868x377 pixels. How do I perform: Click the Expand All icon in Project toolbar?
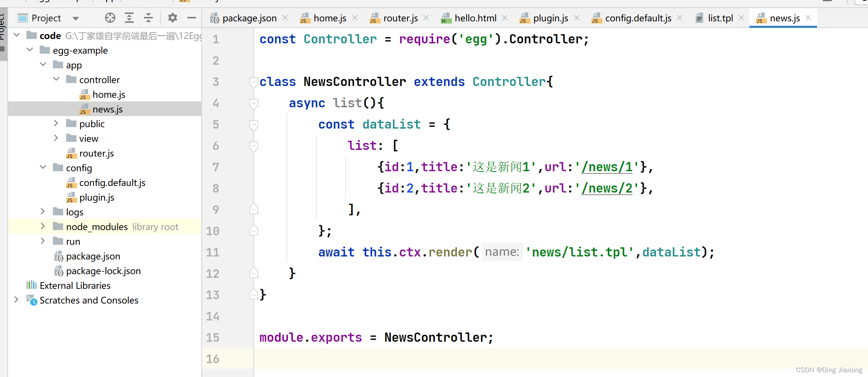(x=129, y=18)
